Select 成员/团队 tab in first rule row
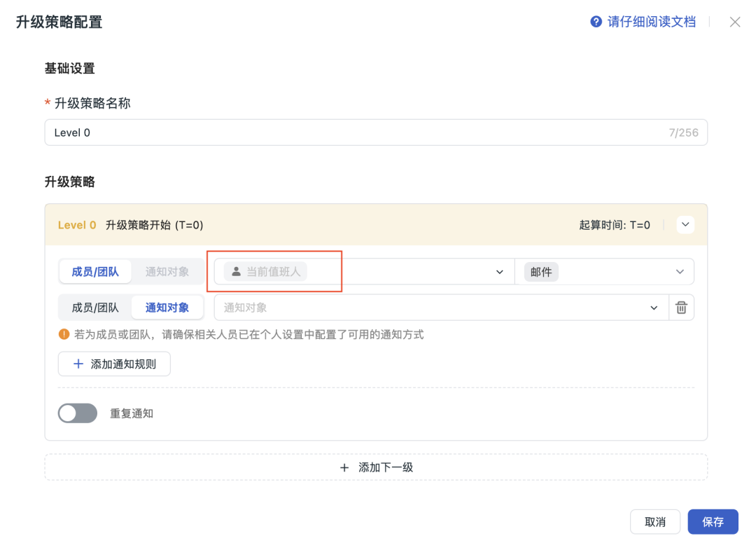This screenshot has height=550, width=756. pos(95,272)
